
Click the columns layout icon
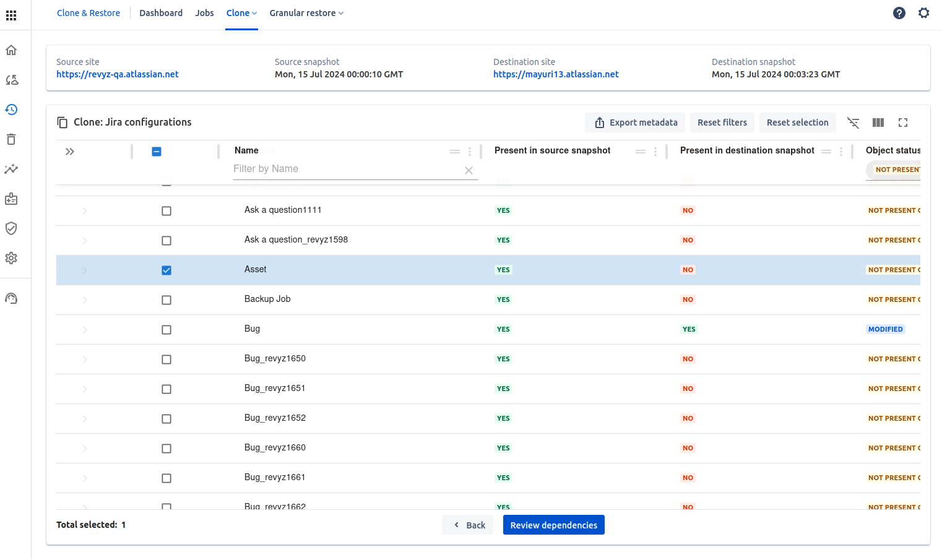coord(878,123)
